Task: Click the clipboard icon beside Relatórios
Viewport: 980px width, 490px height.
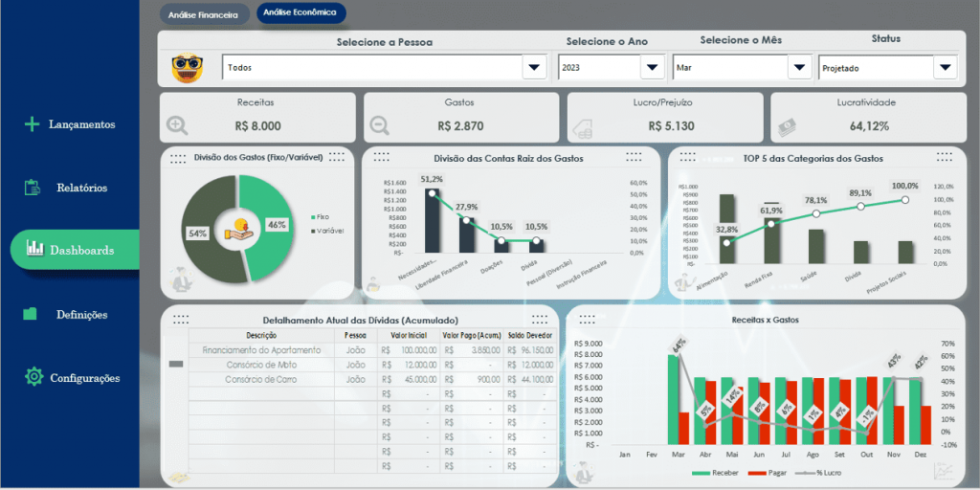Action: [x=32, y=188]
